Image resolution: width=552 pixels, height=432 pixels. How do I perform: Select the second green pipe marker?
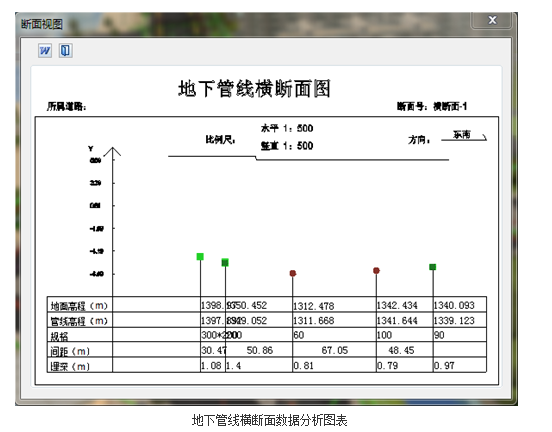[225, 262]
